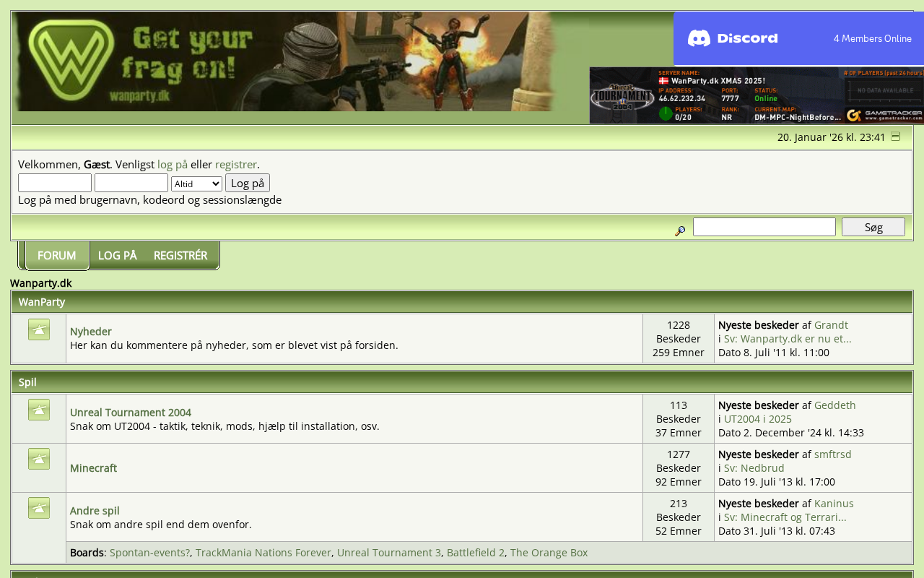View Geddeth's user profile
The height and width of the screenshot is (578, 924).
[835, 405]
